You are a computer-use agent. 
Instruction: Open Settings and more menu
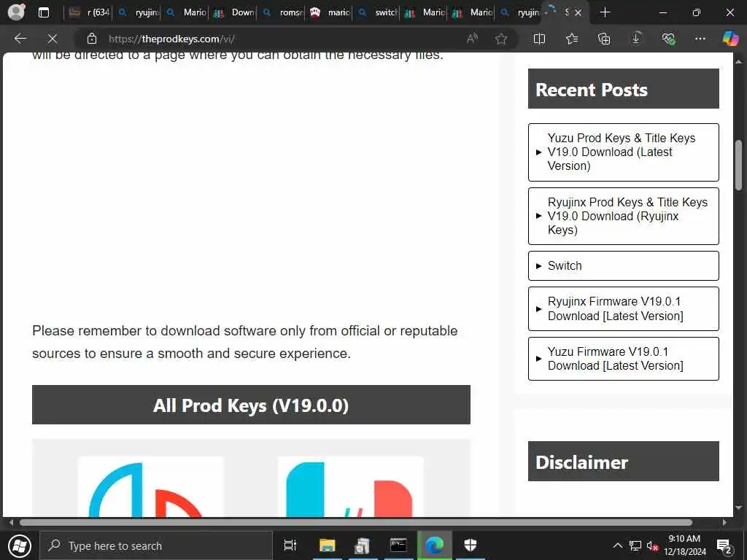coord(700,39)
